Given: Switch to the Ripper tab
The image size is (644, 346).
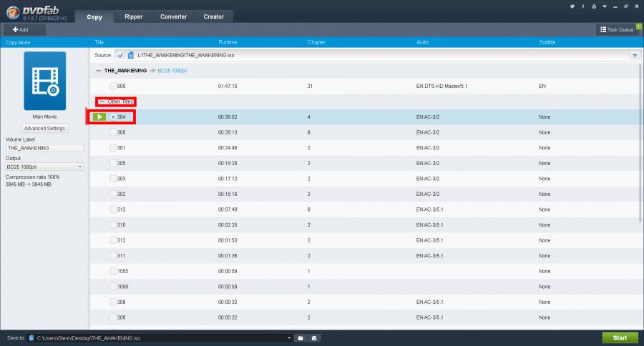Looking at the screenshot, I should click(x=134, y=16).
